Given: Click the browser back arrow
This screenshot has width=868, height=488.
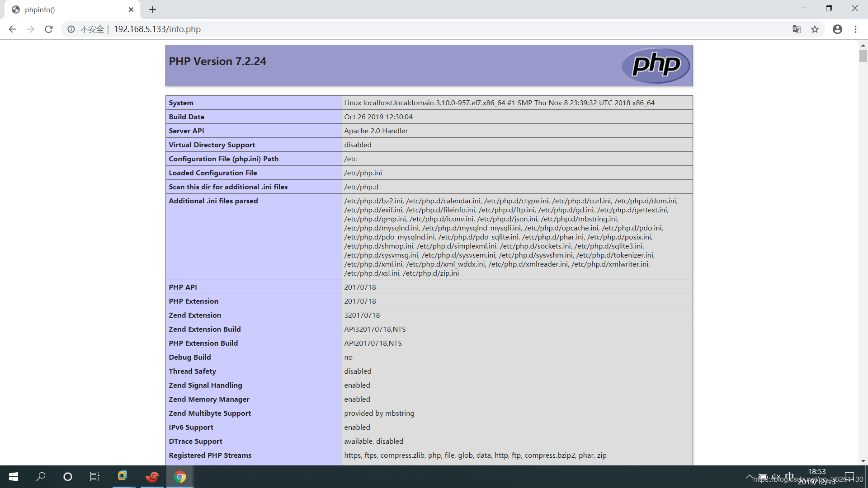Looking at the screenshot, I should (12, 29).
